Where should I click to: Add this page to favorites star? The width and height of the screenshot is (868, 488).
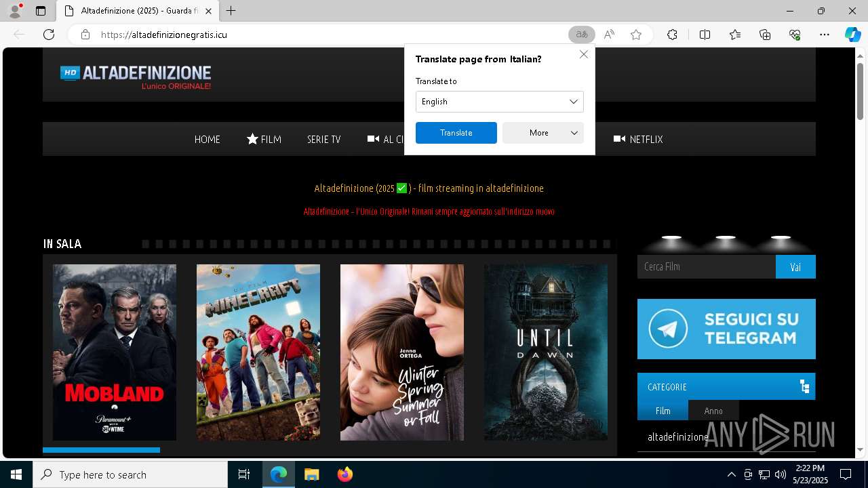[x=636, y=35]
